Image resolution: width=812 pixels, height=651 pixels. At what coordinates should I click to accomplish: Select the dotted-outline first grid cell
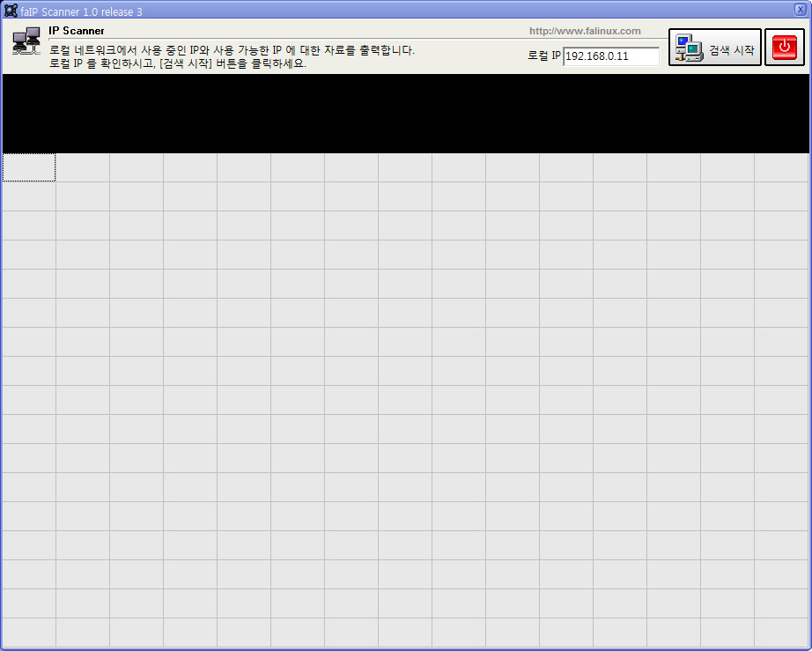pyautogui.click(x=29, y=167)
